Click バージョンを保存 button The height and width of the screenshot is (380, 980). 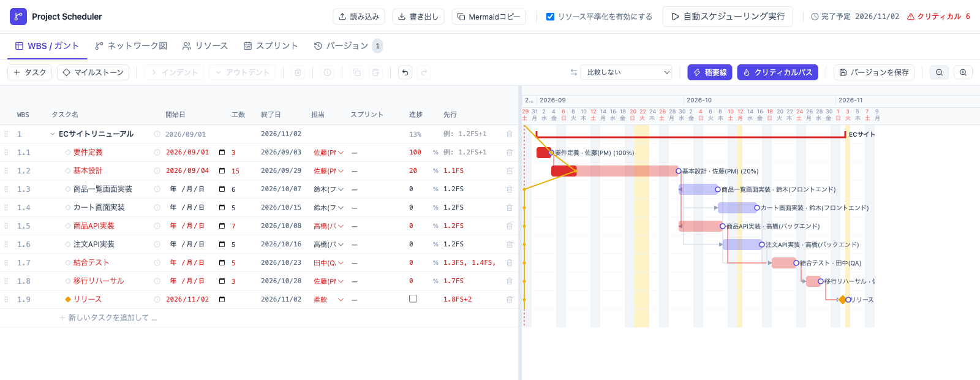pos(874,72)
